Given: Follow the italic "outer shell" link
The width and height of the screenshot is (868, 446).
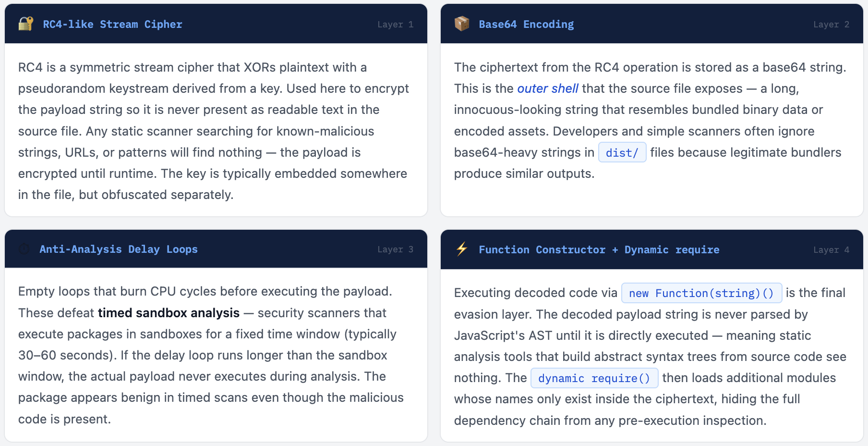Looking at the screenshot, I should (548, 88).
